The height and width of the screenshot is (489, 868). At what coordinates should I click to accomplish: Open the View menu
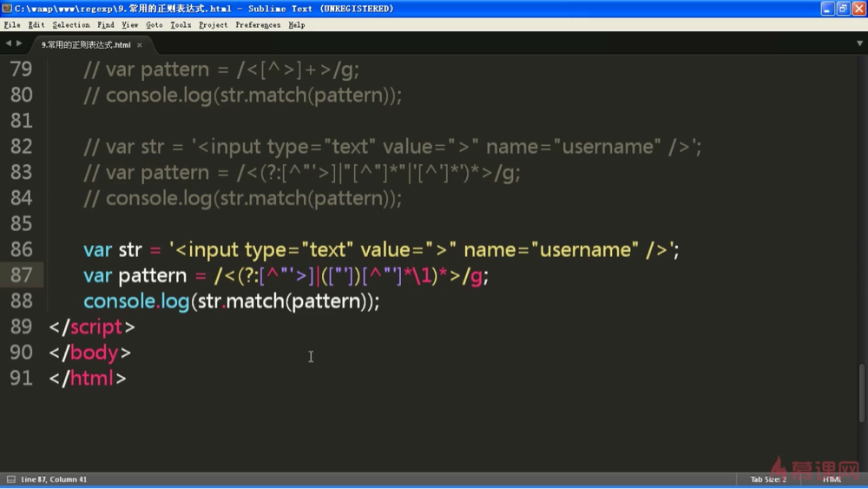[130, 25]
